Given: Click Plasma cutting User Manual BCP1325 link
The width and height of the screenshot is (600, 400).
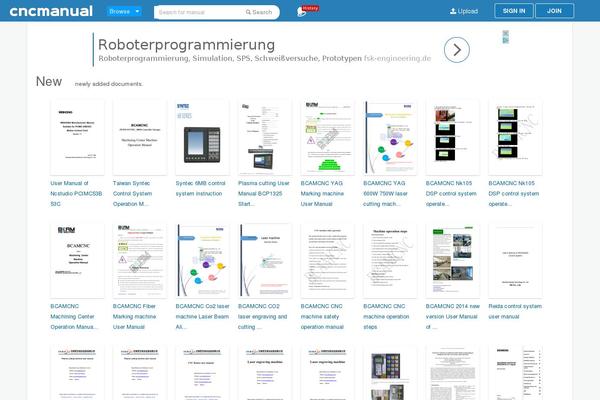Looking at the screenshot, I should click(x=264, y=194).
